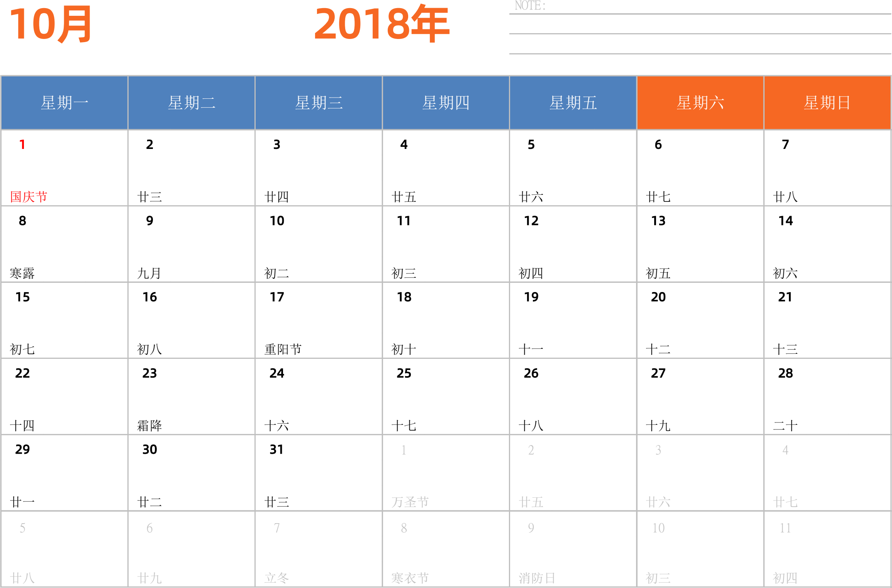Select the greyed 寒衣节 label
Screen dimensions: 892x588
point(410,578)
